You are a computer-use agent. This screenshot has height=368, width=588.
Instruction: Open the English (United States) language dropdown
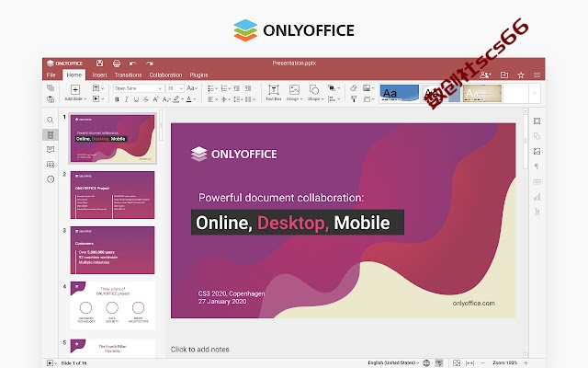pos(393,362)
